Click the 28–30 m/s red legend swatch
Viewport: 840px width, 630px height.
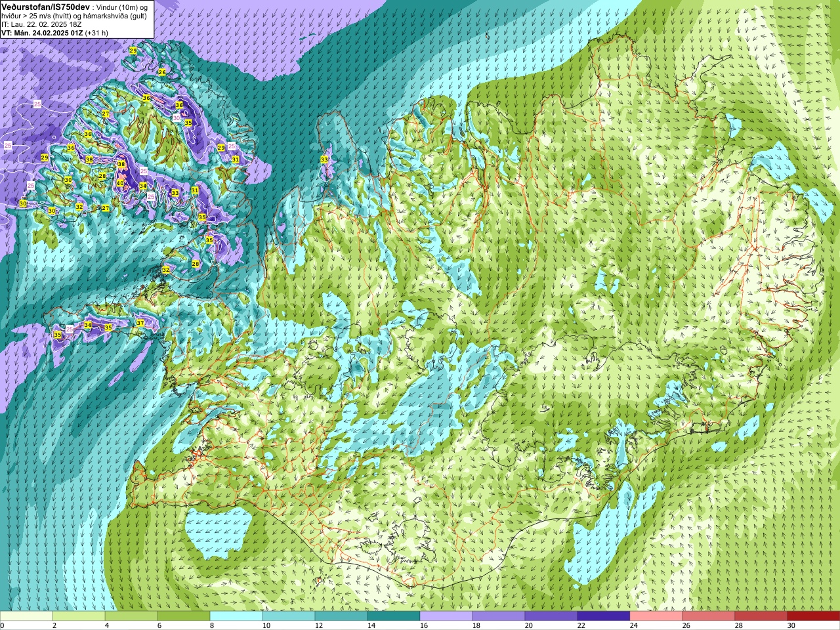click(x=761, y=616)
